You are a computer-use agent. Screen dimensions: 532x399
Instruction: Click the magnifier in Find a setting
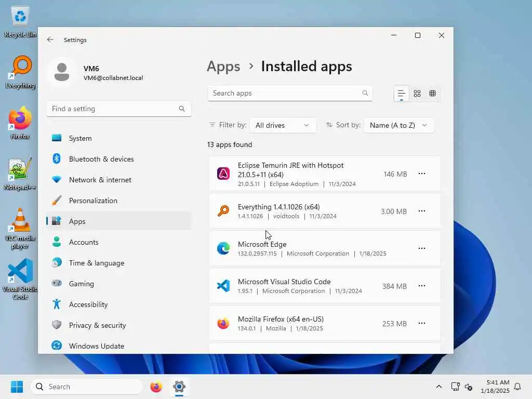[182, 109]
